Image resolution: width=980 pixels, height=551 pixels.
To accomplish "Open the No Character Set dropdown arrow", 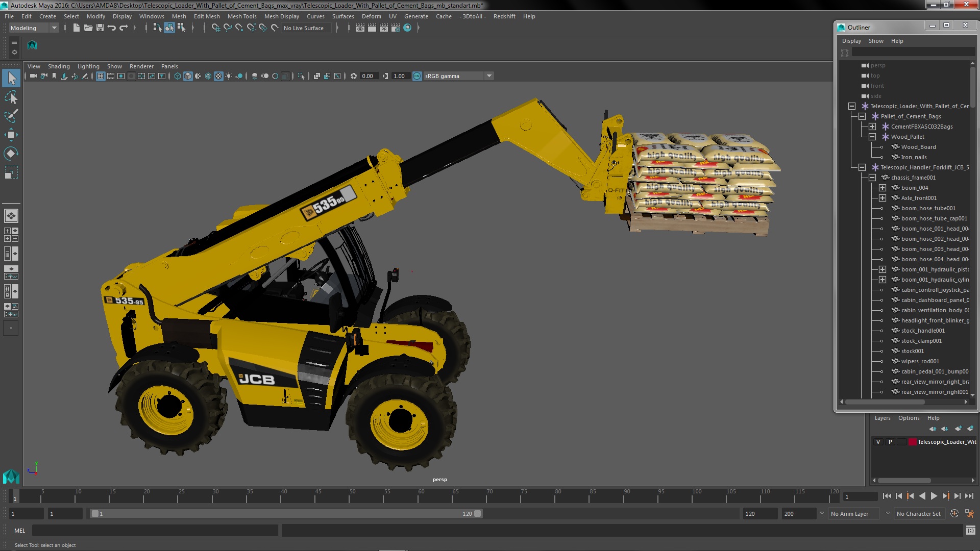I will coord(888,513).
